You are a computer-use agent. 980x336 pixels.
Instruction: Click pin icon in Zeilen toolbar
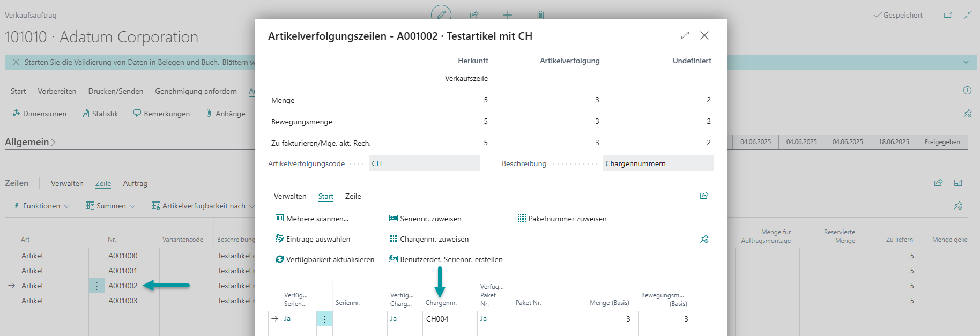coord(958,206)
